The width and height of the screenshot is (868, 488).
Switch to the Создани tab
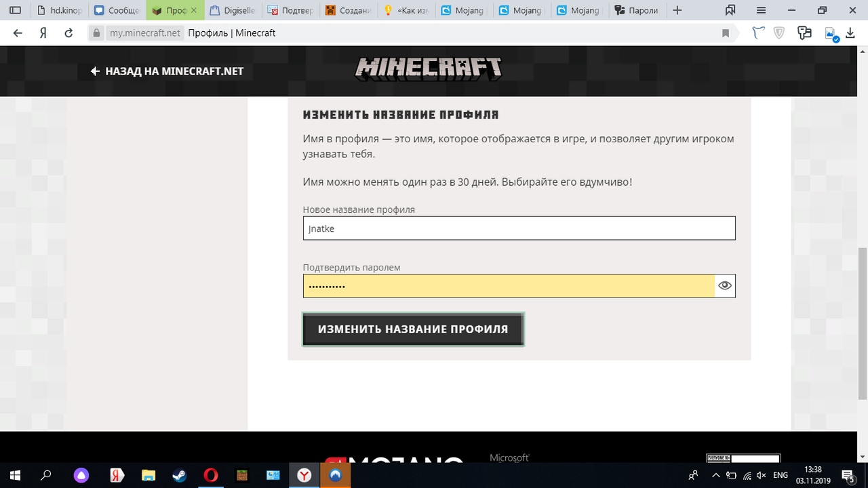[348, 10]
